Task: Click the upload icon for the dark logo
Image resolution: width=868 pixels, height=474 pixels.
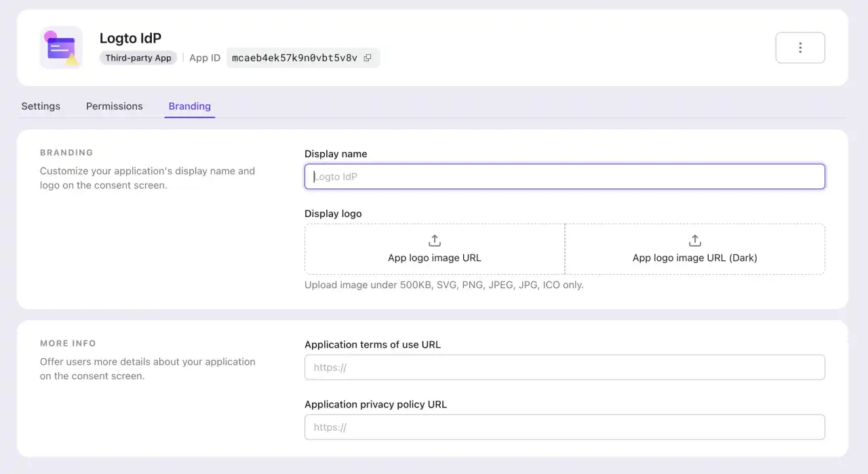Action: coord(694,240)
